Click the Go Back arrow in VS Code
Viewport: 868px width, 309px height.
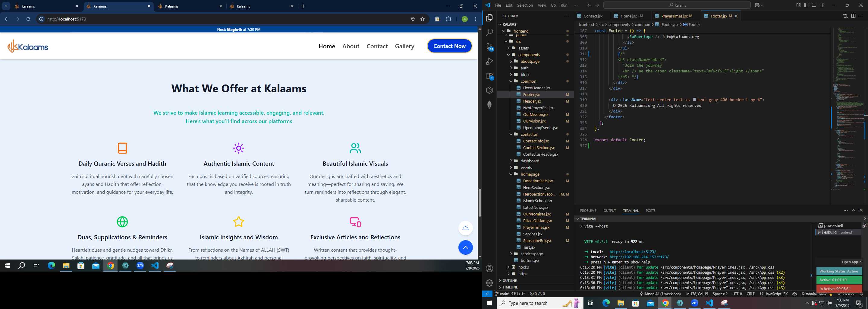click(x=589, y=5)
